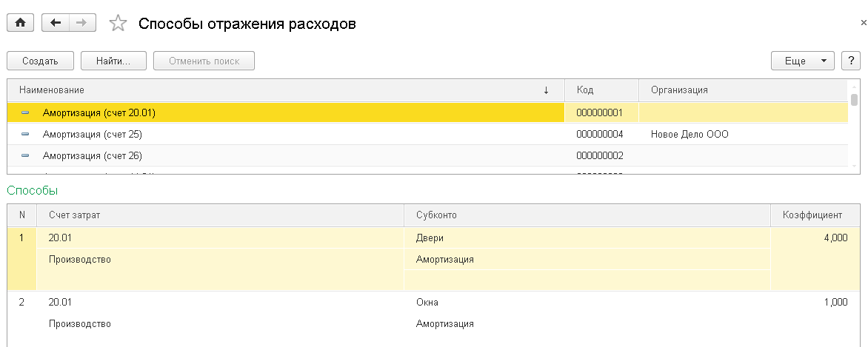868x347 pixels.
Task: Select the Новое Дело ООО organization cell
Action: tap(690, 135)
